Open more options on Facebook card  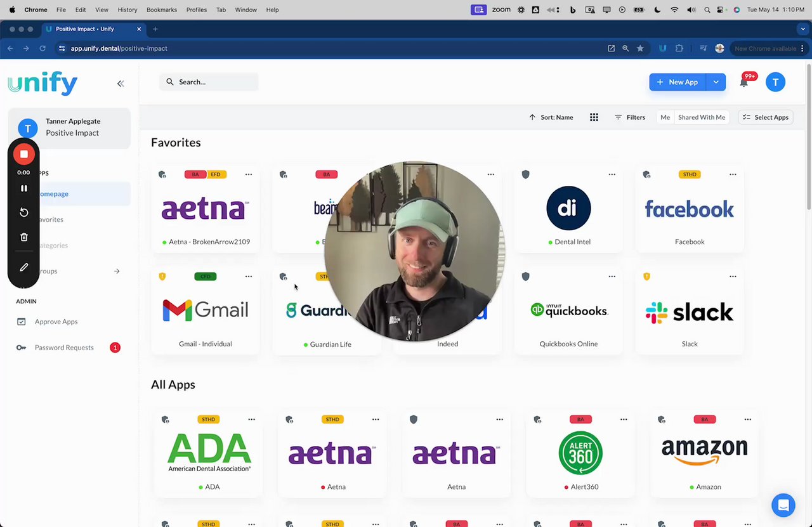(733, 174)
